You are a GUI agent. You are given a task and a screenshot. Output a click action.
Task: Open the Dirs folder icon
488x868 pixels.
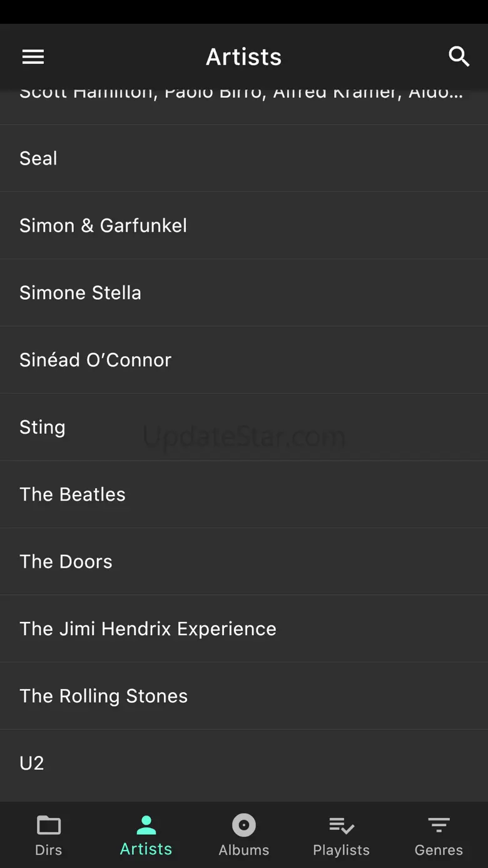pos(49,825)
